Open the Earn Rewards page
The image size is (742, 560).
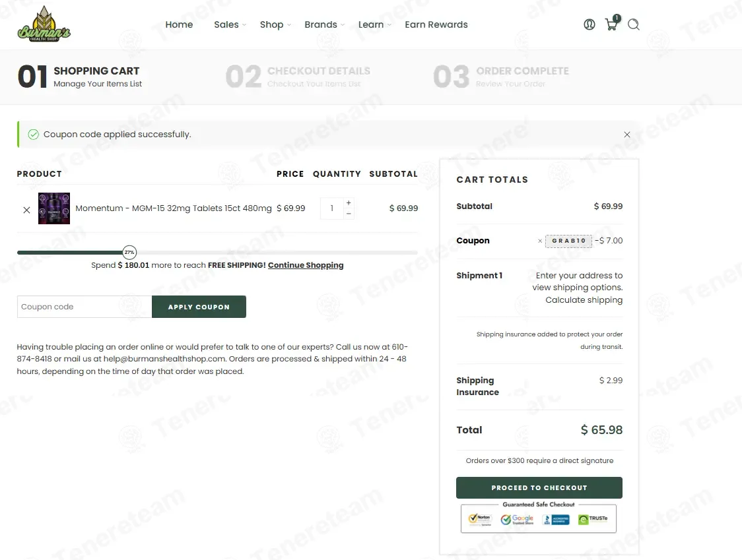coord(436,24)
